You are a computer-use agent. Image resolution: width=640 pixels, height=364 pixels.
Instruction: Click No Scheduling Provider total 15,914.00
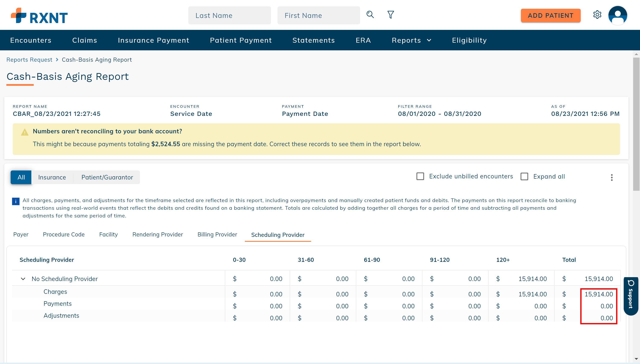[599, 279]
